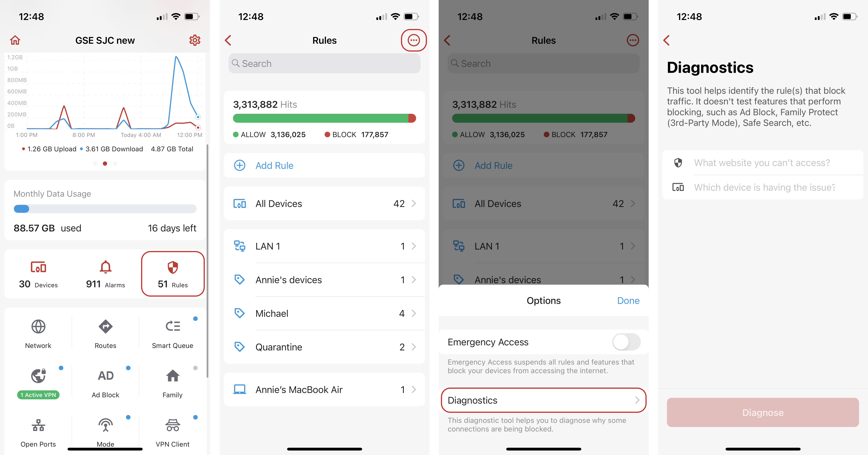
Task: Toggle the Emergency Access switch
Action: (626, 342)
